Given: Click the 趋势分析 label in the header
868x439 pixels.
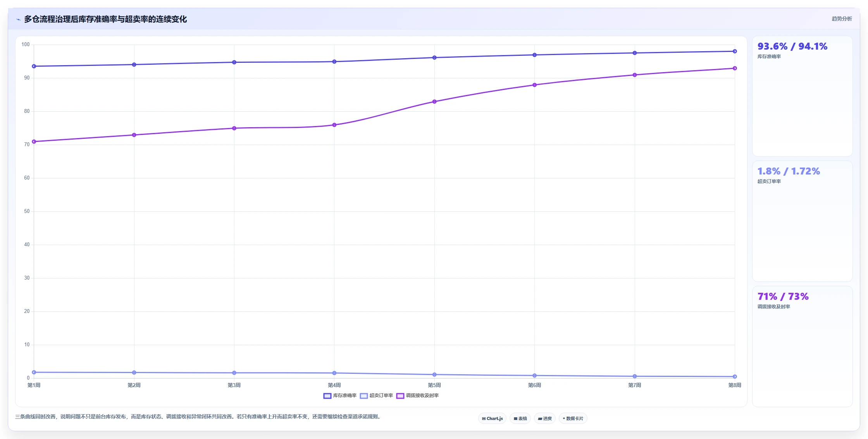Looking at the screenshot, I should [842, 19].
